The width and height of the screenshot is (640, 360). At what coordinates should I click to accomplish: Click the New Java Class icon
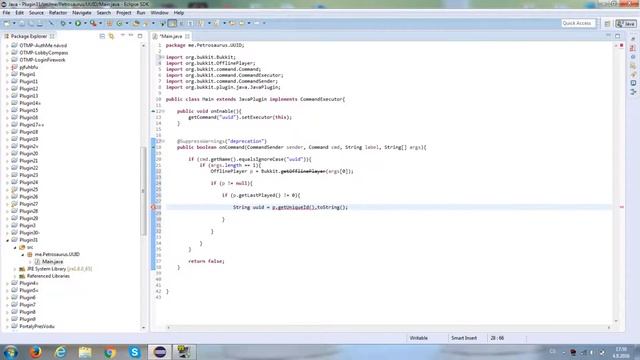click(119, 23)
